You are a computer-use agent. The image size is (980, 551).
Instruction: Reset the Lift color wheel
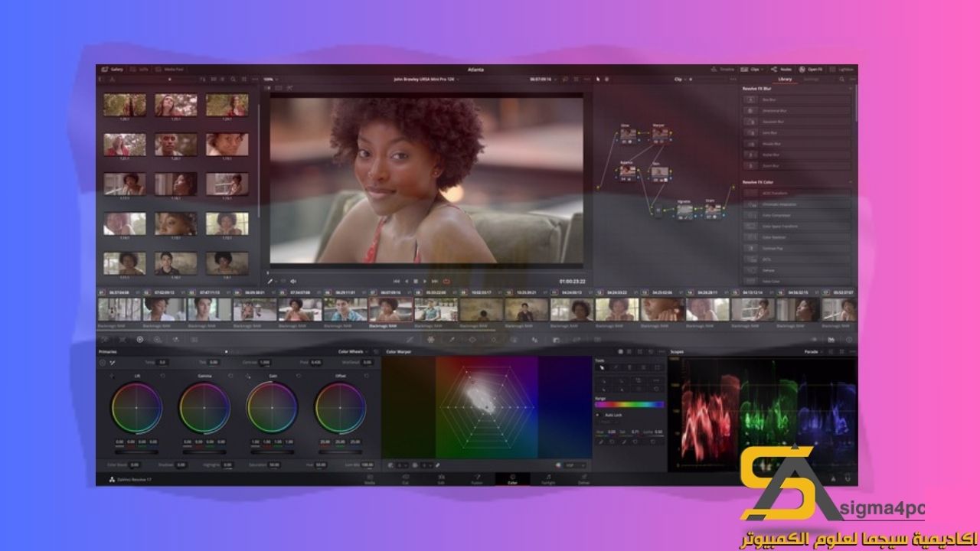162,376
